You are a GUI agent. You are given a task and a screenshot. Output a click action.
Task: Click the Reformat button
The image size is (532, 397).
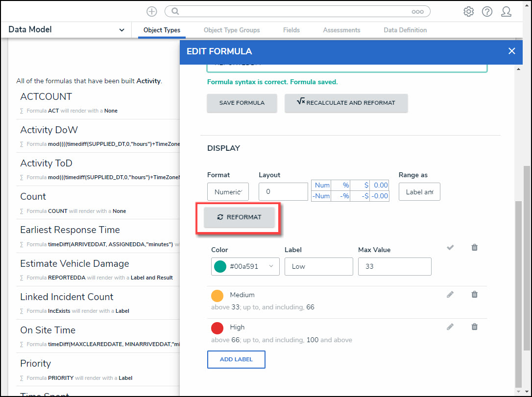[239, 217]
